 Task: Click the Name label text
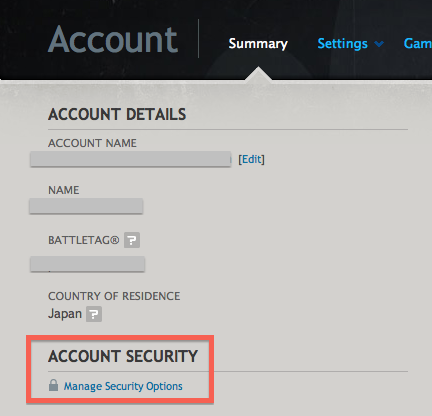pos(64,190)
